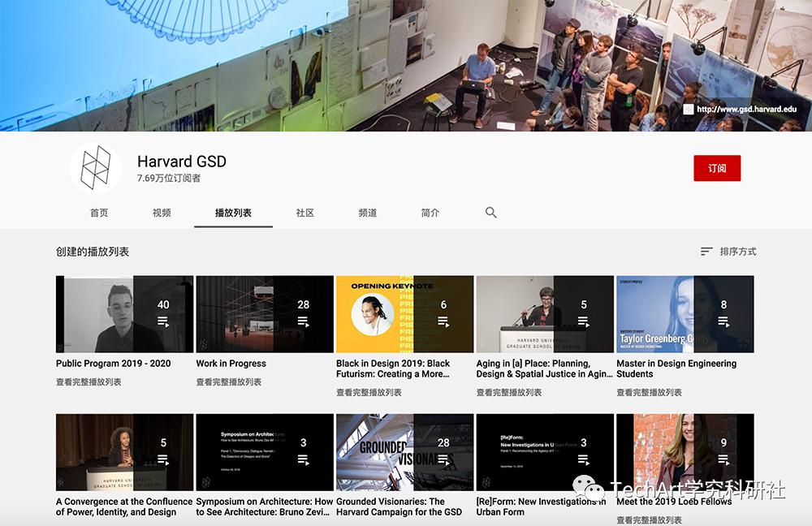Open Public Program 2019 - 2020 thumbnail
812x526 pixels.
124,314
